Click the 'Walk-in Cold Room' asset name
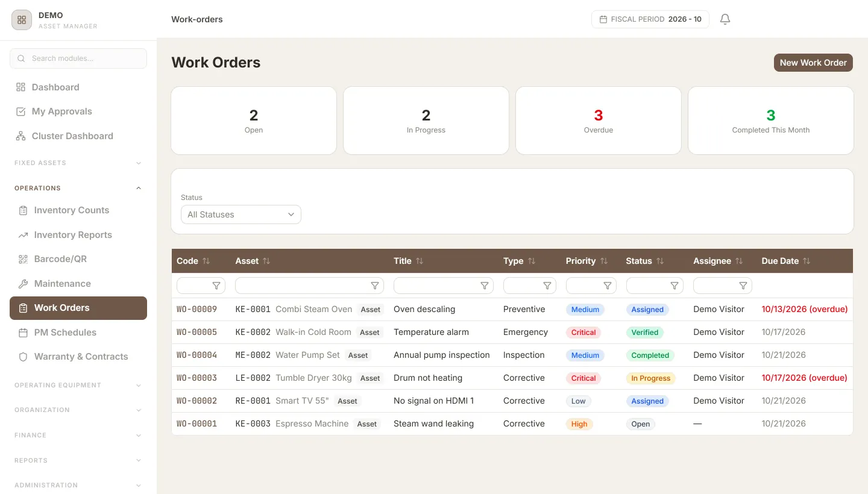This screenshot has height=494, width=868. (313, 332)
